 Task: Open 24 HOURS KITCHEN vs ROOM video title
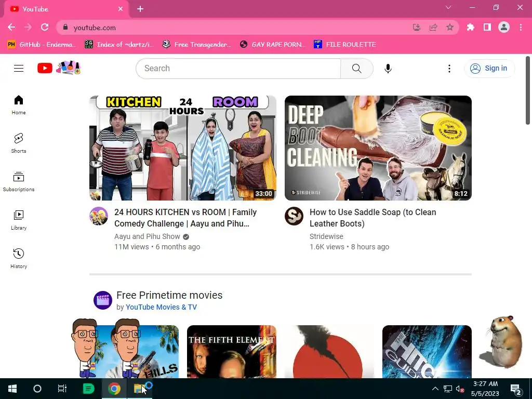point(185,218)
